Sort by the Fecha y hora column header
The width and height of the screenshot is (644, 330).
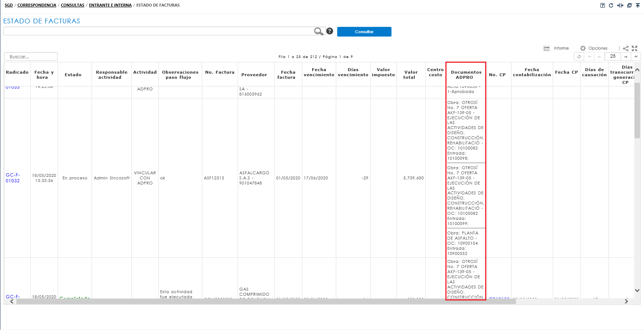click(44, 75)
